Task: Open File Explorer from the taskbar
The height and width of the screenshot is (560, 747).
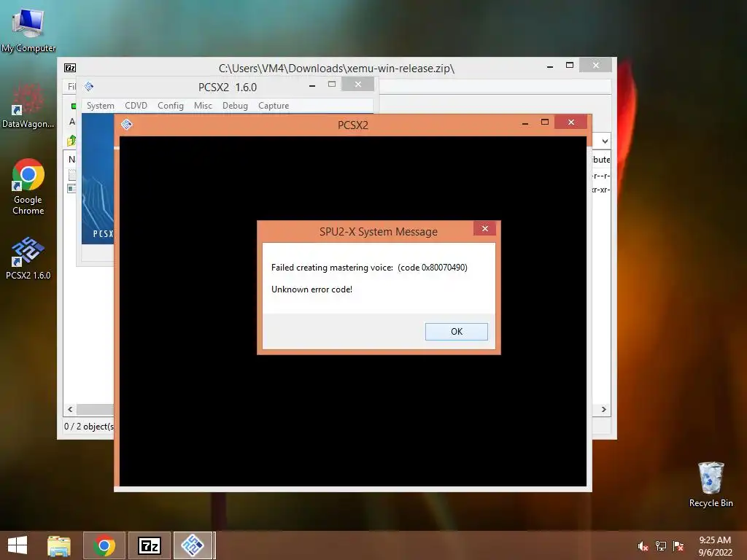Action: [59, 545]
